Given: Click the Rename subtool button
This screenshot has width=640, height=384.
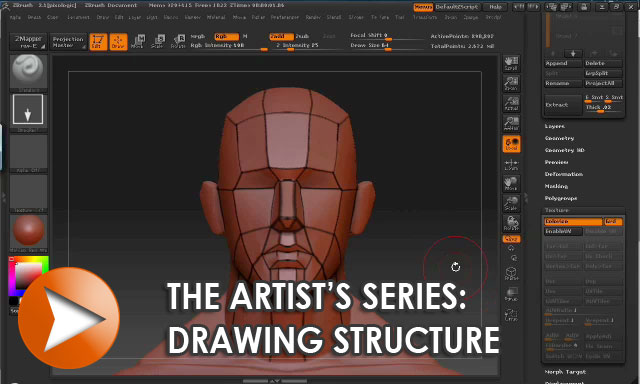Looking at the screenshot, I should pos(563,83).
